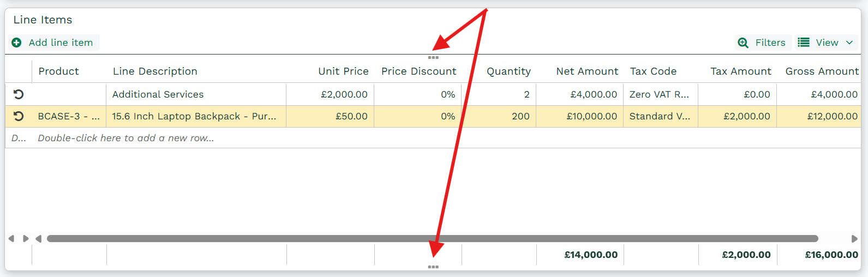868x277 pixels.
Task: Click the Filters magnifier icon
Action: pyautogui.click(x=743, y=43)
